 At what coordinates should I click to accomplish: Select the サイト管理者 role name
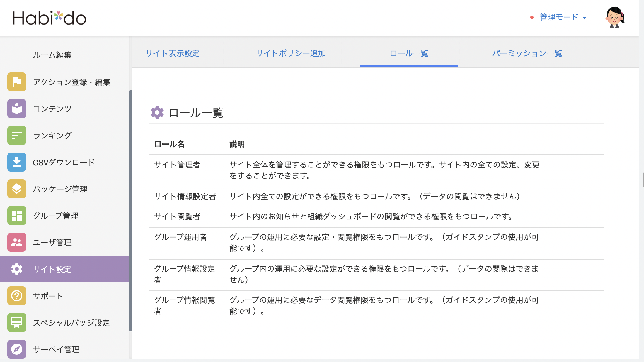click(x=177, y=165)
